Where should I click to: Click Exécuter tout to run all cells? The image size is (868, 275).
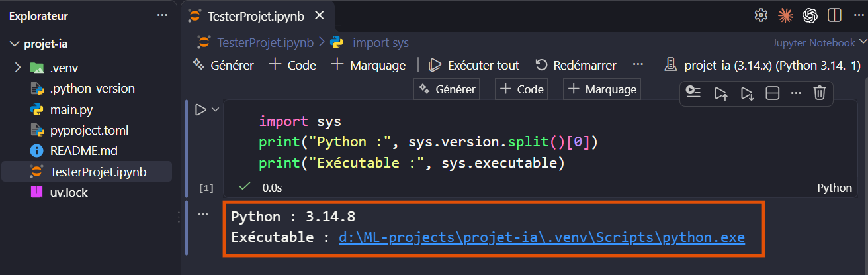coord(474,65)
